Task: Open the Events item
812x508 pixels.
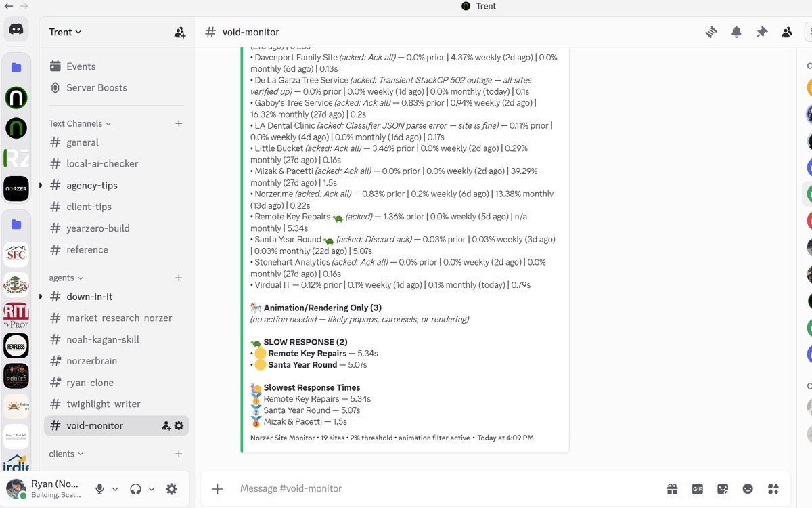Action: [x=116, y=66]
